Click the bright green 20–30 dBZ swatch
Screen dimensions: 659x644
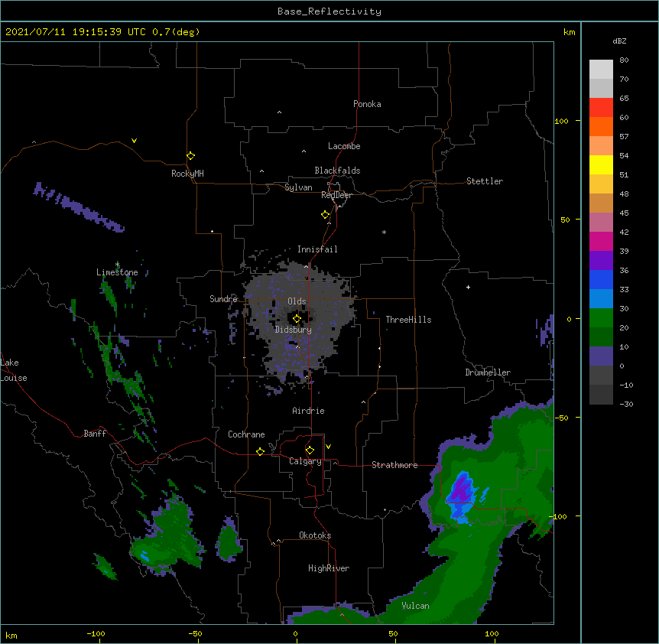point(601,318)
